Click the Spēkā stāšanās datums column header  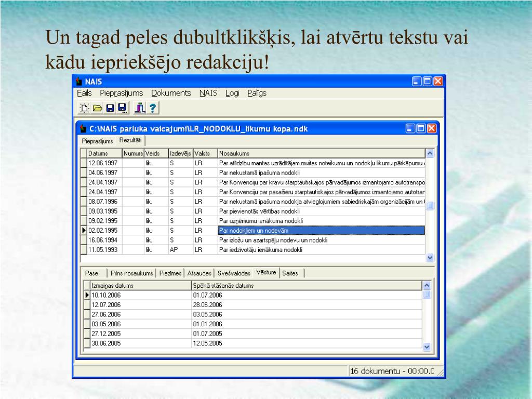pyautogui.click(x=307, y=285)
